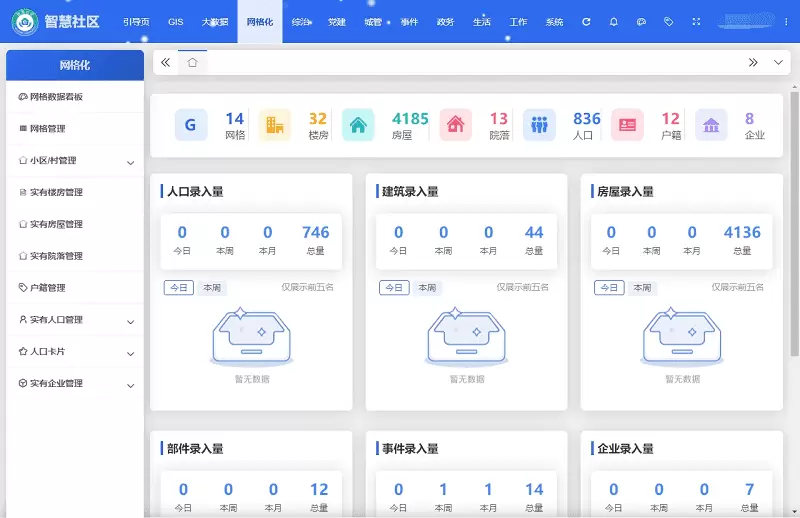Open the 大数据 top menu

[214, 22]
